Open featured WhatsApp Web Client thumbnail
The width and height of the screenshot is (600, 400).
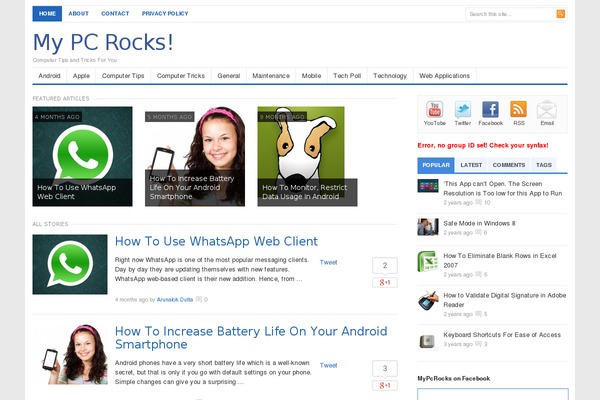pyautogui.click(x=82, y=156)
